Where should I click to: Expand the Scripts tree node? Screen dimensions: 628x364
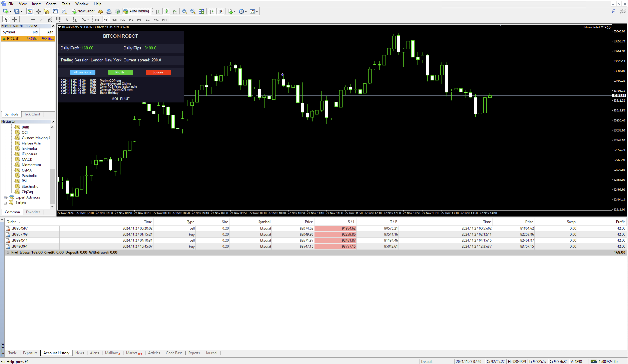5,203
